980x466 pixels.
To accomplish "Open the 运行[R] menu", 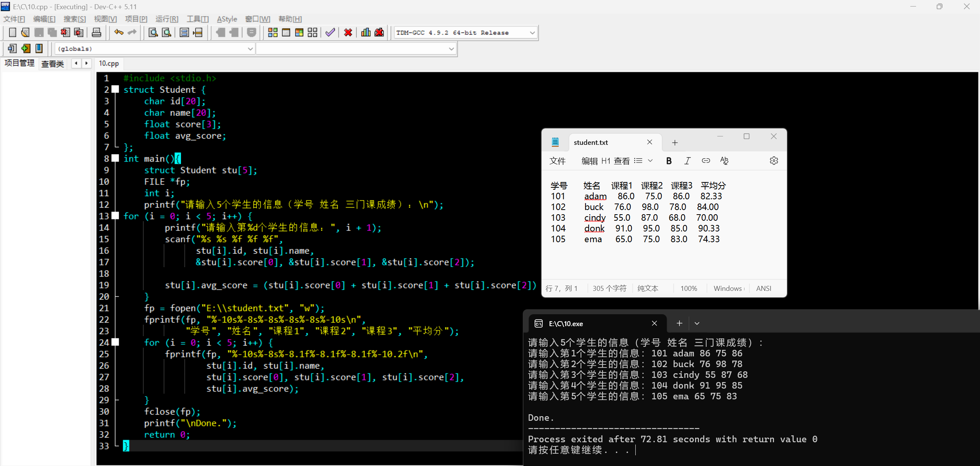I will click(x=167, y=19).
